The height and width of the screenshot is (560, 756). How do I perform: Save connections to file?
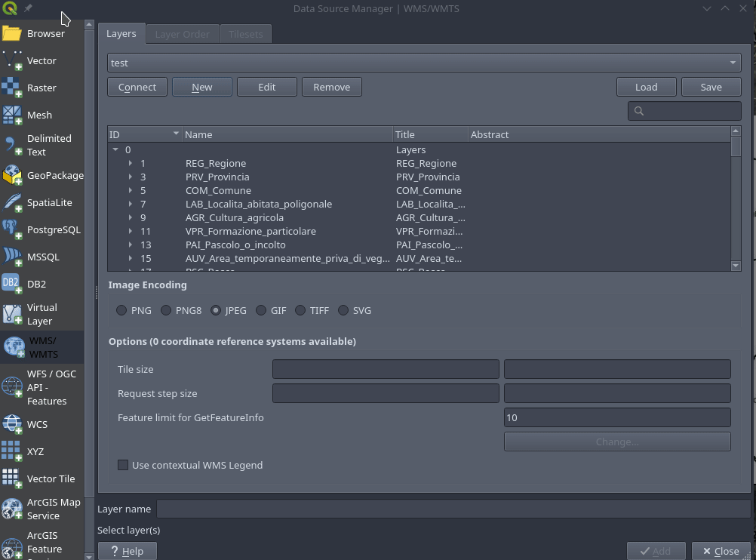(x=711, y=87)
